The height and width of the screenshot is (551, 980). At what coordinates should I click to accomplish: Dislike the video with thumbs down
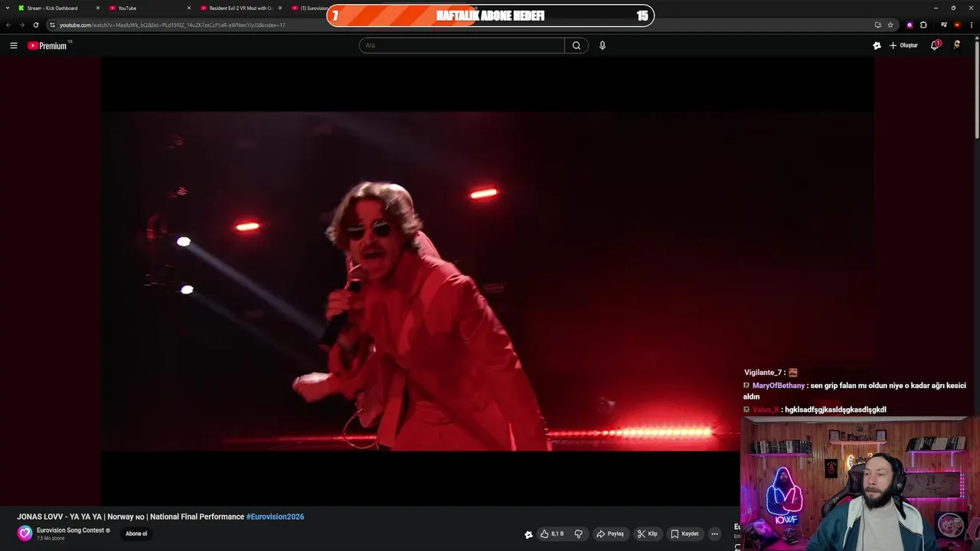pos(579,534)
